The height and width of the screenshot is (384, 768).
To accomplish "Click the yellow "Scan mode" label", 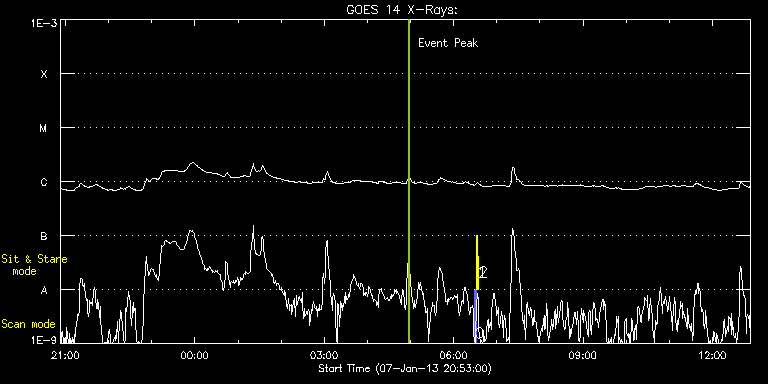I will click(28, 324).
